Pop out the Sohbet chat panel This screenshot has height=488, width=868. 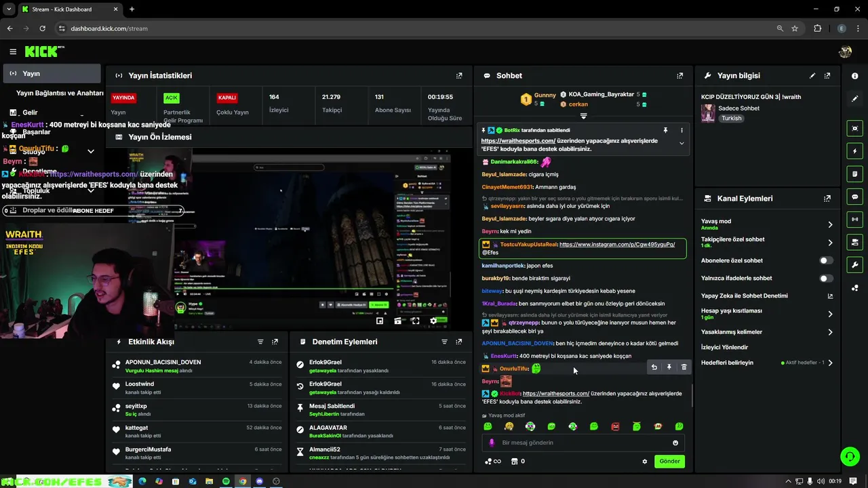coord(679,76)
